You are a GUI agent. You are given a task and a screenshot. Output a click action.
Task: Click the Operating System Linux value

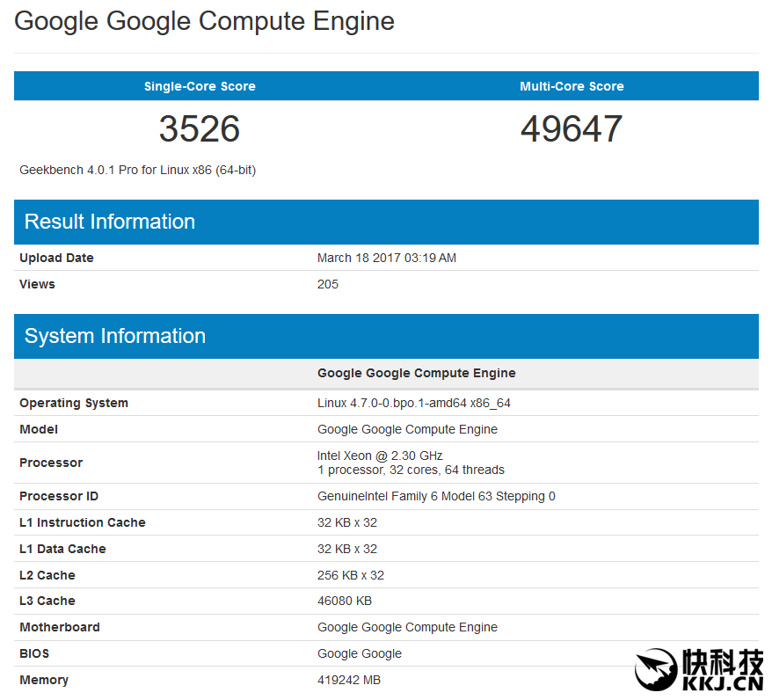coord(414,403)
